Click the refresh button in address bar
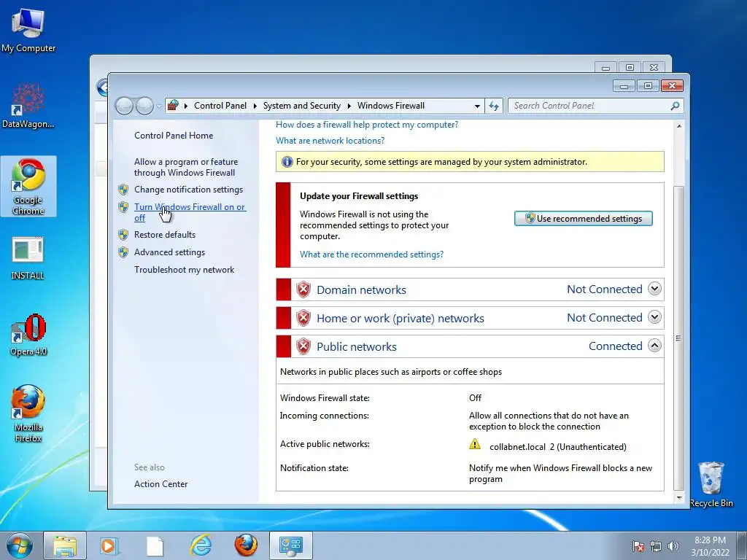Image resolution: width=747 pixels, height=560 pixels. tap(494, 106)
